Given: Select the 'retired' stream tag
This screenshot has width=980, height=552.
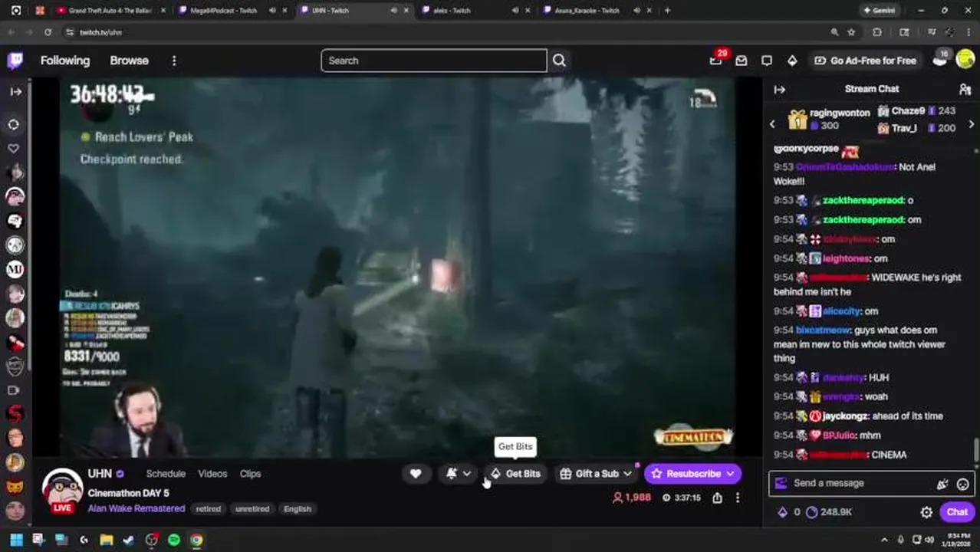Looking at the screenshot, I should point(208,509).
